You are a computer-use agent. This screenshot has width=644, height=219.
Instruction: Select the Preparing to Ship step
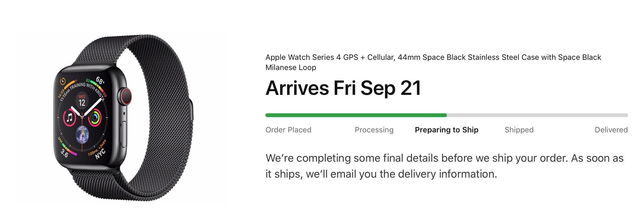point(447,130)
